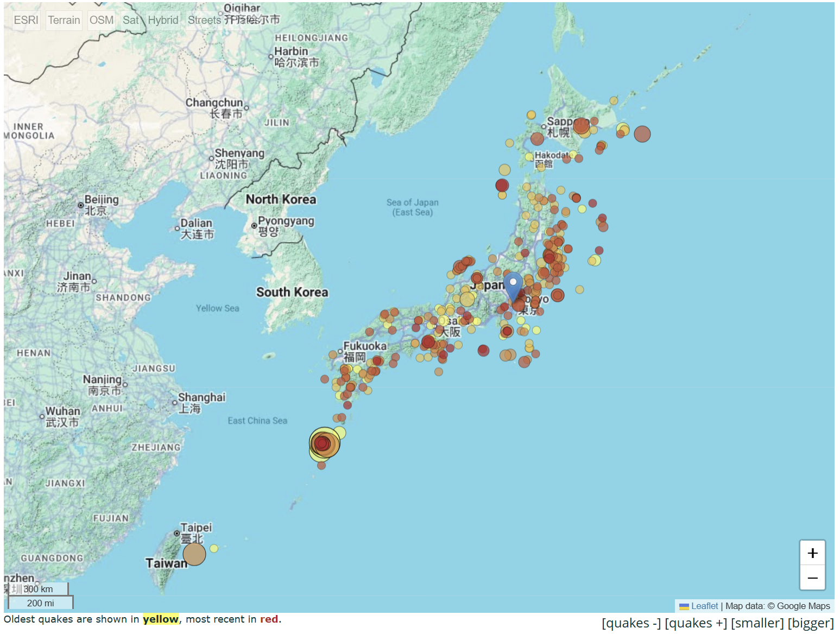
Task: Select the Hybrid map layer
Action: point(163,20)
